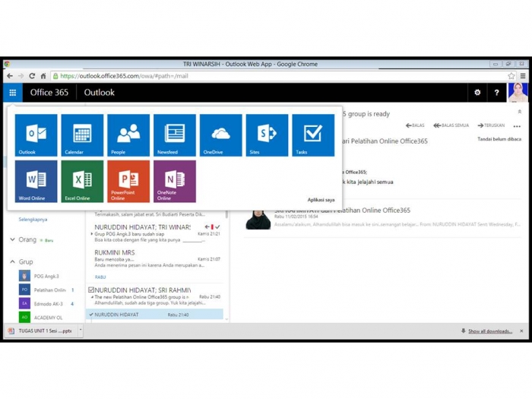532x399 pixels.
Task: Reload the page in Chrome
Action: pyautogui.click(x=32, y=76)
